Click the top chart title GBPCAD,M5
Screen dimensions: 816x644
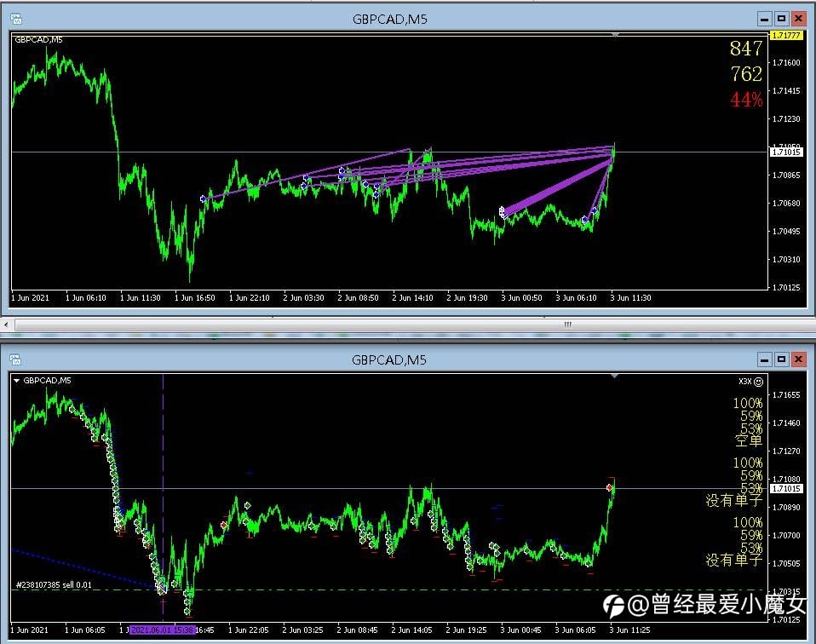pyautogui.click(x=390, y=20)
